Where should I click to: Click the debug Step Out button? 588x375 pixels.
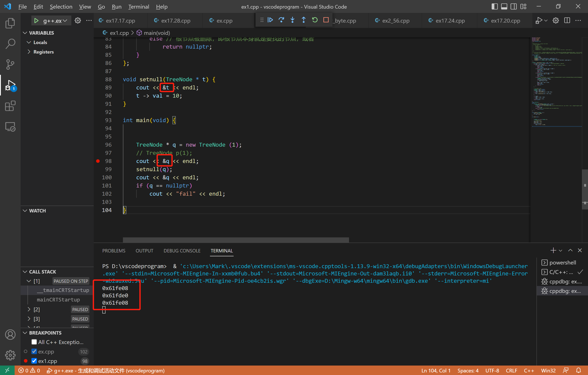[x=303, y=20]
